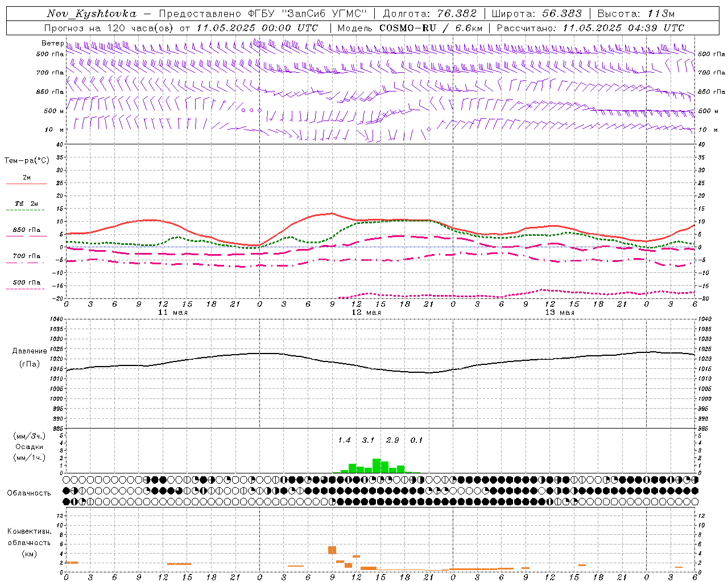Click the 3-hour precipitation total '1.4'
The height and width of the screenshot is (582, 728).
click(x=344, y=440)
